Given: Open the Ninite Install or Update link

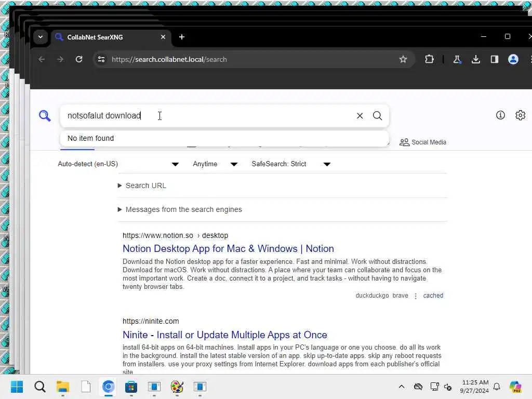Looking at the screenshot, I should pyautogui.click(x=224, y=335).
